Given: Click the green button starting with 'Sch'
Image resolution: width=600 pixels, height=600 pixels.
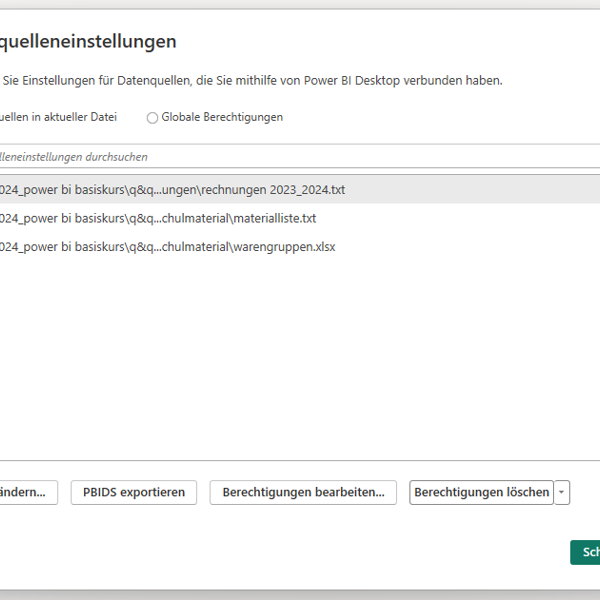Looking at the screenshot, I should [585, 552].
